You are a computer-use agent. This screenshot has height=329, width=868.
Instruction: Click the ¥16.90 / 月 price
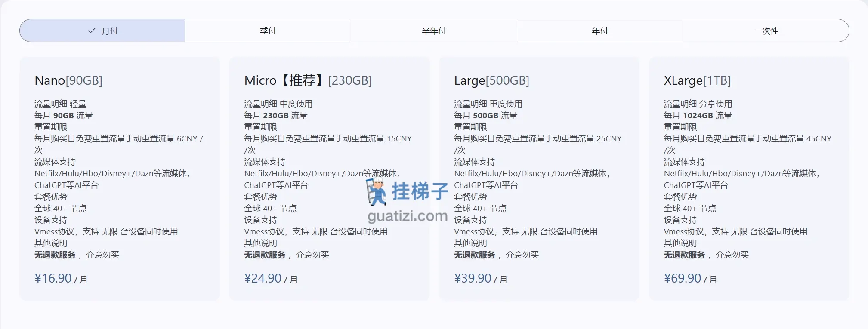[61, 279]
